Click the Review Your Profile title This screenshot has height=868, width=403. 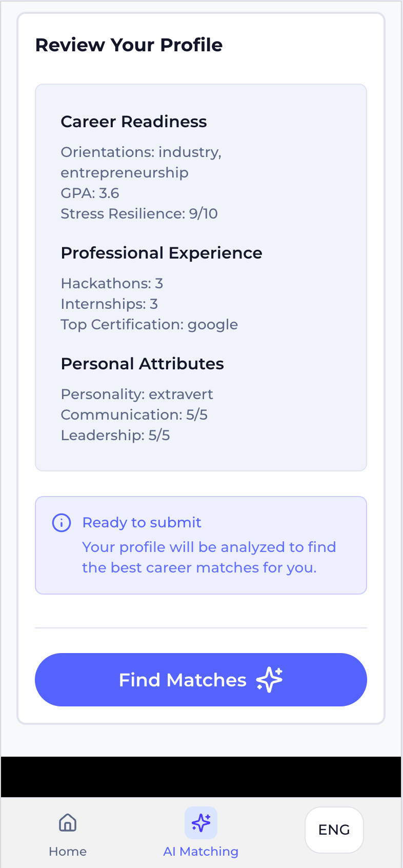point(129,45)
